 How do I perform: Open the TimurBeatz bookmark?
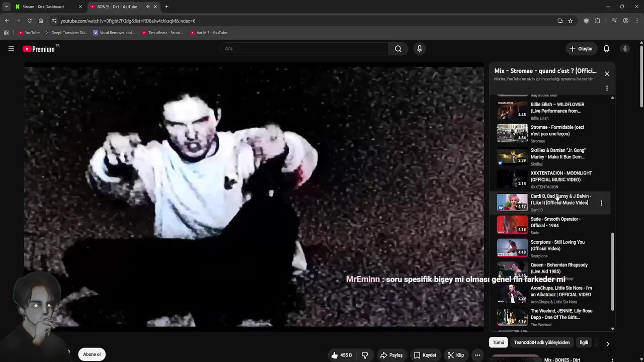tap(162, 33)
